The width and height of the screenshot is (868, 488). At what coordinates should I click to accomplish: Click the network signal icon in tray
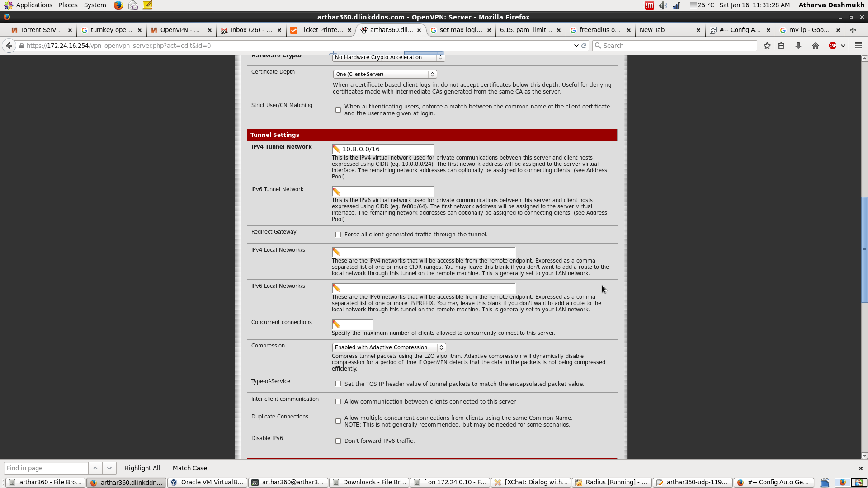tap(677, 5)
